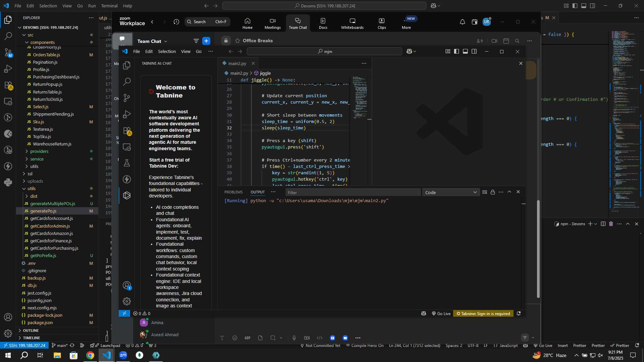The image size is (644, 362).
Task: Toggle primary side bar in mjm window
Action: pos(457,51)
